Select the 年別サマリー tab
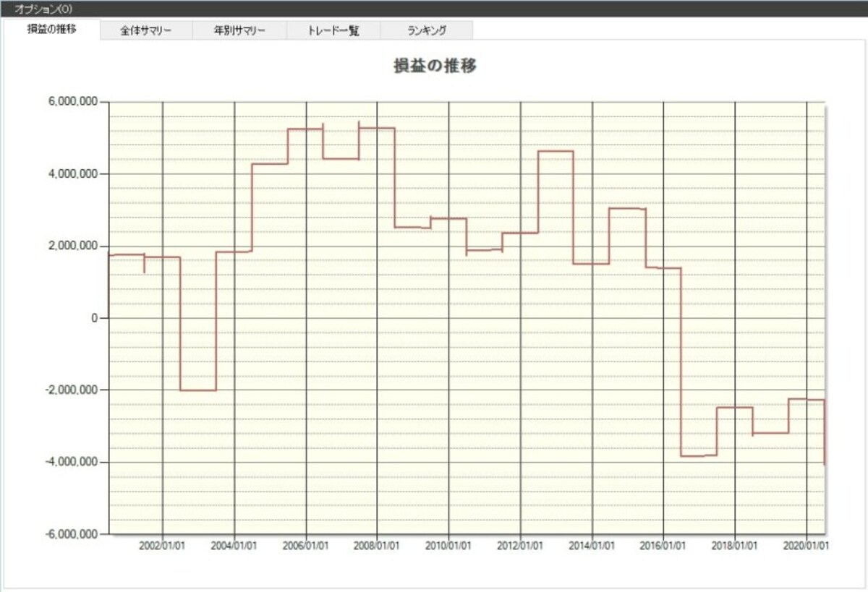Viewport: 868px width, 592px height. 239,31
